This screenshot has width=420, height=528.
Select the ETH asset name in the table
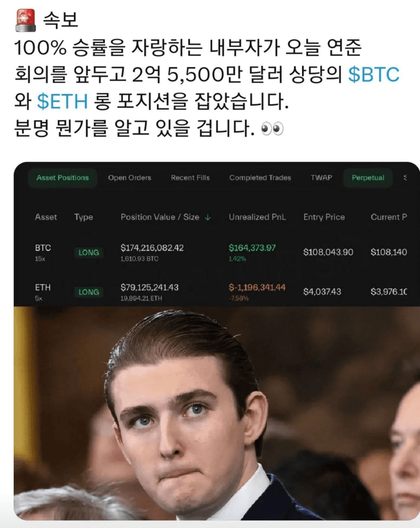pyautogui.click(x=43, y=288)
